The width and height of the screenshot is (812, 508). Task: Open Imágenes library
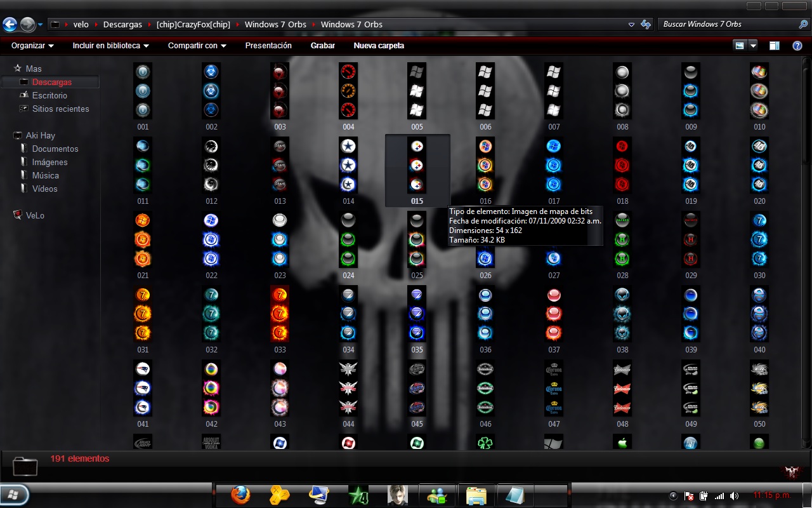(x=49, y=162)
